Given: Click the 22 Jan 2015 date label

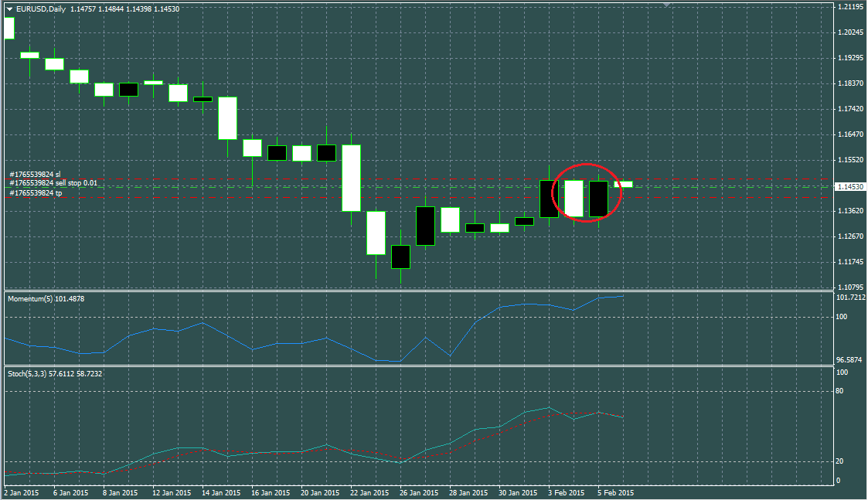Looking at the screenshot, I should (369, 492).
